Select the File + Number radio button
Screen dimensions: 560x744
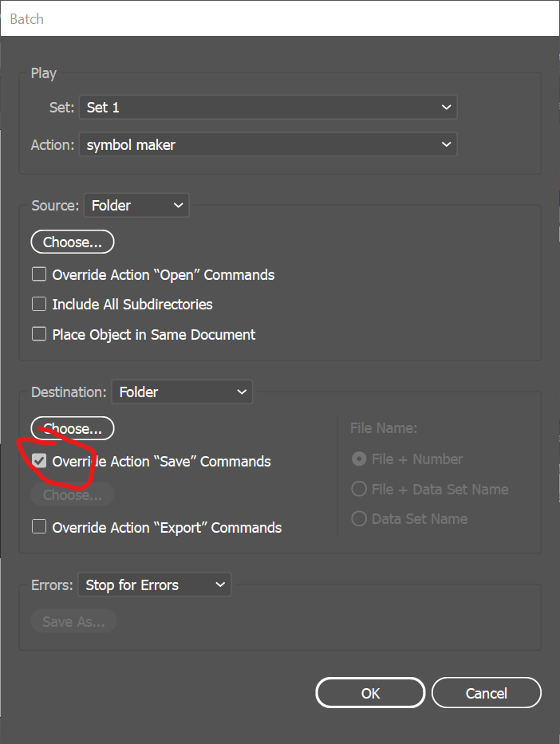[360, 459]
